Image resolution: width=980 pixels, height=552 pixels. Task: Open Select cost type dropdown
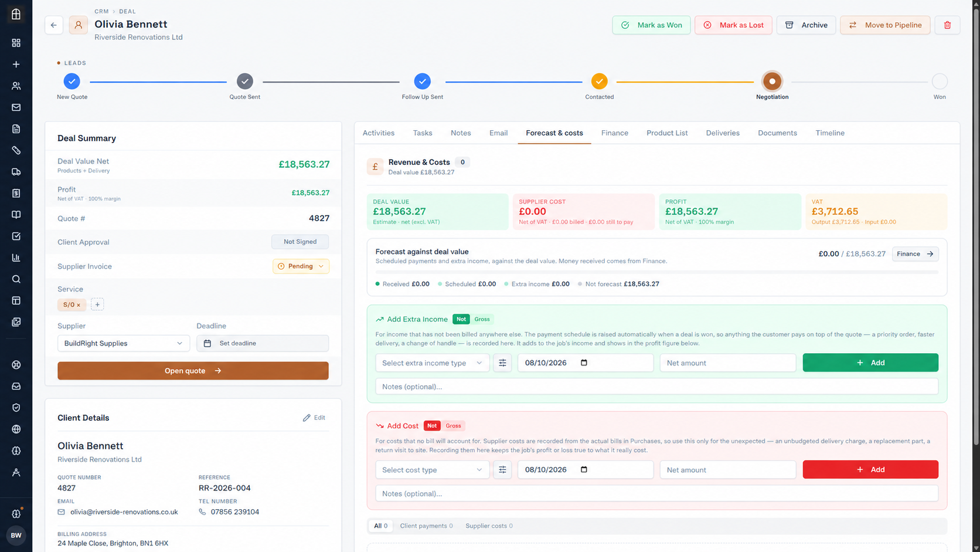point(432,469)
